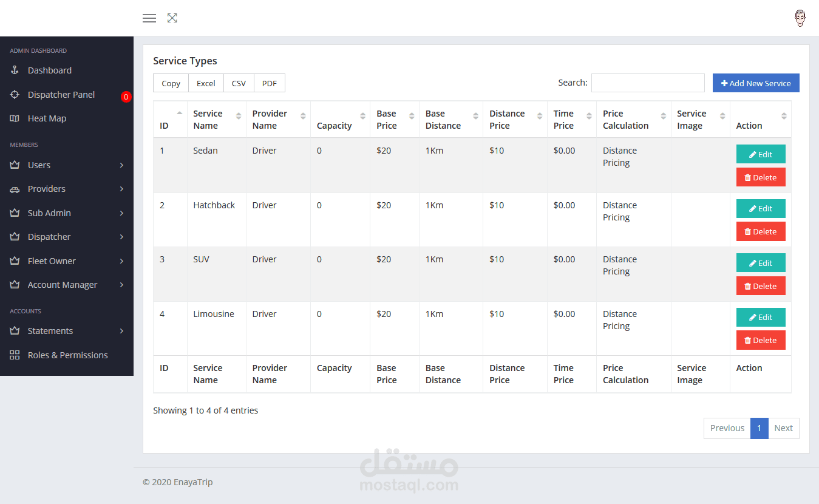Screen dimensions: 819x504
Task: Open the user avatar profile menu
Action: click(x=800, y=18)
